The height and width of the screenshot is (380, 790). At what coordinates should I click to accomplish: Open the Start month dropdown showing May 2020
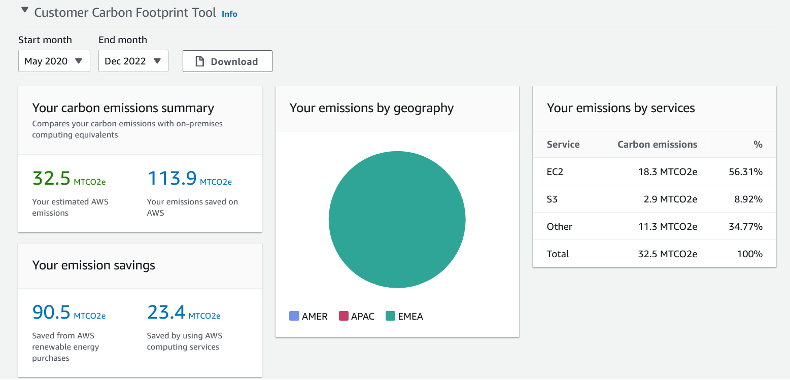click(54, 61)
